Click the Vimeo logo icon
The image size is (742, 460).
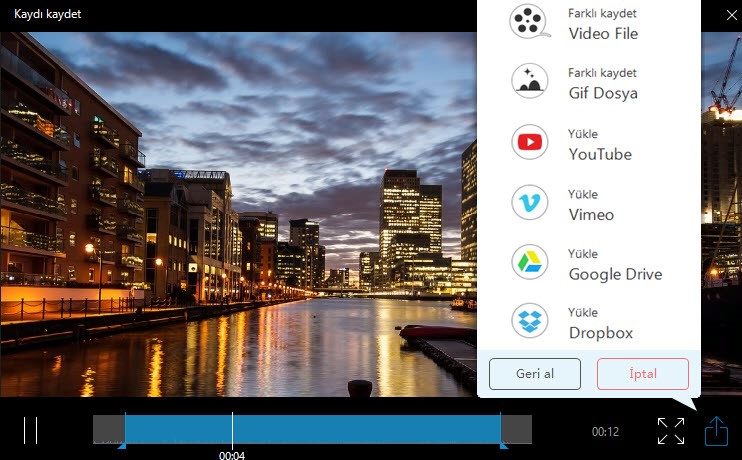(x=530, y=202)
